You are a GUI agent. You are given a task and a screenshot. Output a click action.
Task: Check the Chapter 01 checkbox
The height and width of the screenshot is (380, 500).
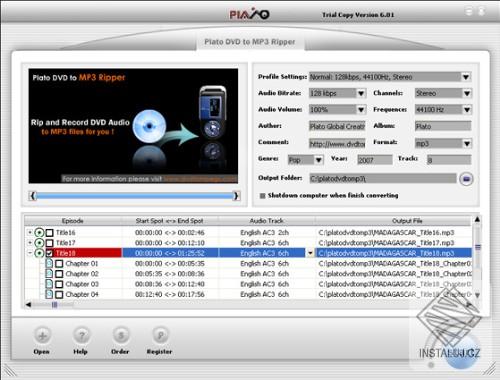(59, 264)
